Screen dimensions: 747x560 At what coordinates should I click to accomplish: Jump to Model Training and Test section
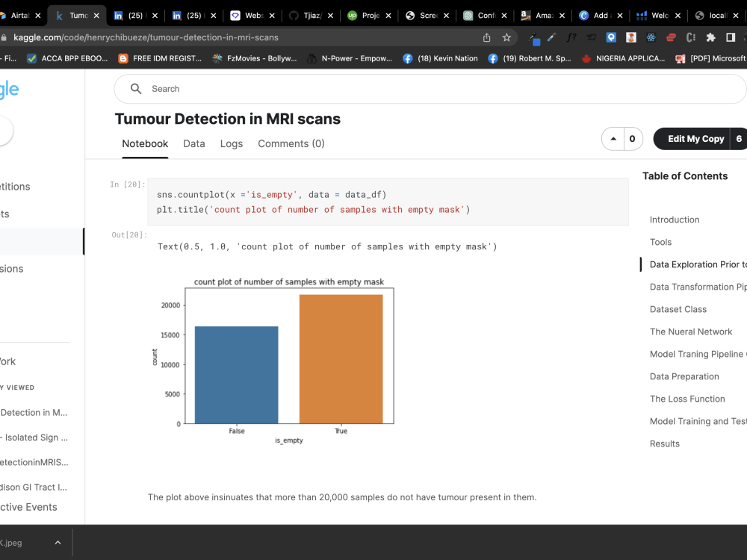pos(698,421)
